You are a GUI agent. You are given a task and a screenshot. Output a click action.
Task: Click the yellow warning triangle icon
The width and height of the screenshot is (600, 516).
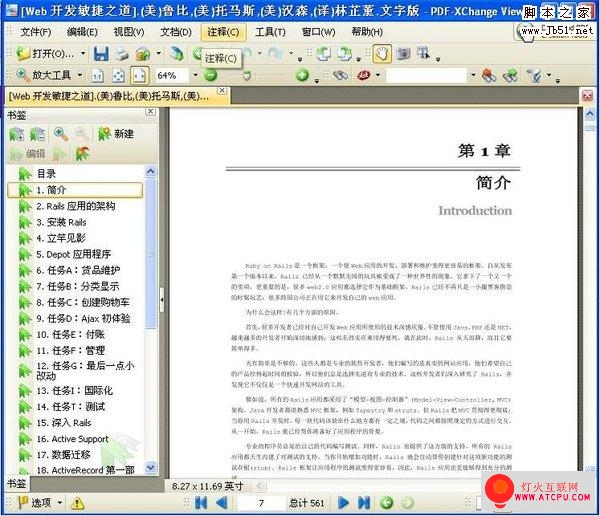point(77,503)
